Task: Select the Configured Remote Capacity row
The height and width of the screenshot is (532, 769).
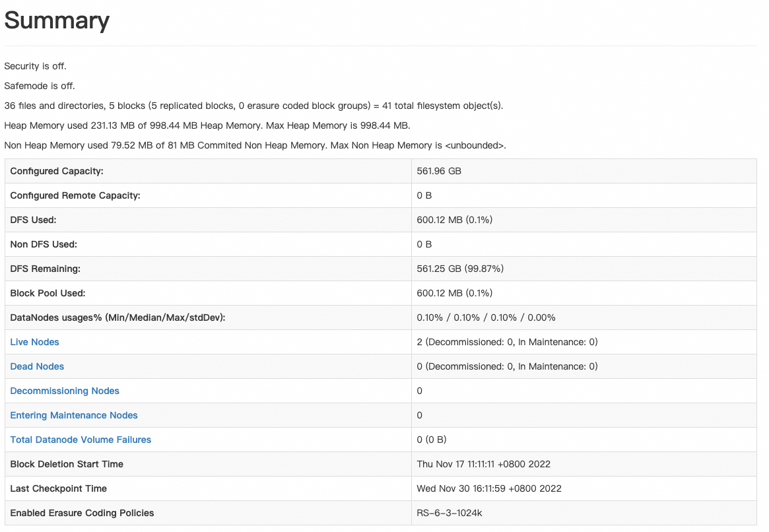Action: (76, 195)
